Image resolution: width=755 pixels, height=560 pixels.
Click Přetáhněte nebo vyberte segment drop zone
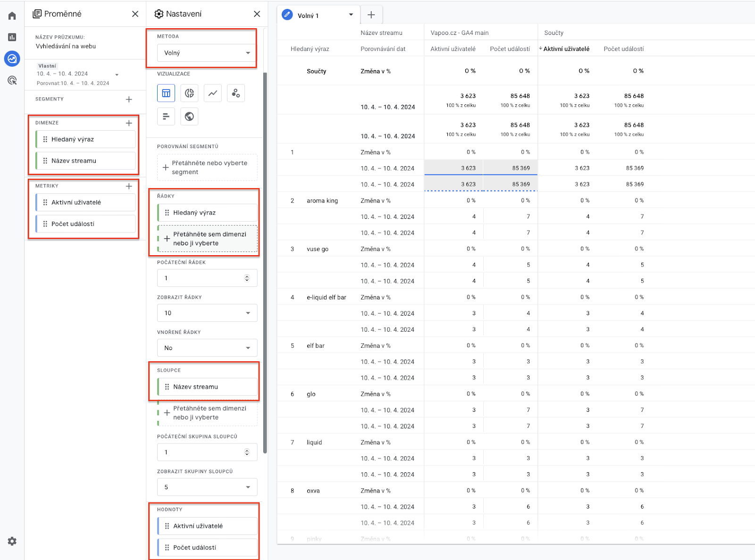point(207,167)
